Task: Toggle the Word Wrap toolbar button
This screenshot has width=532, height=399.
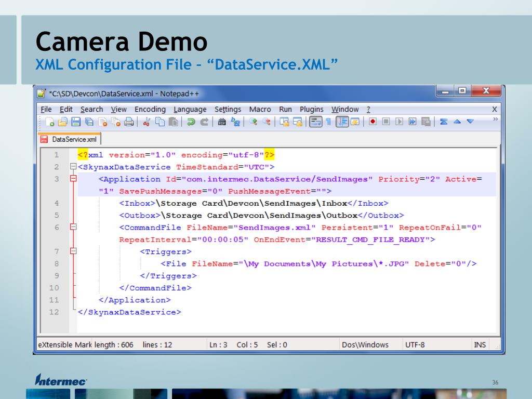Action: (x=315, y=122)
